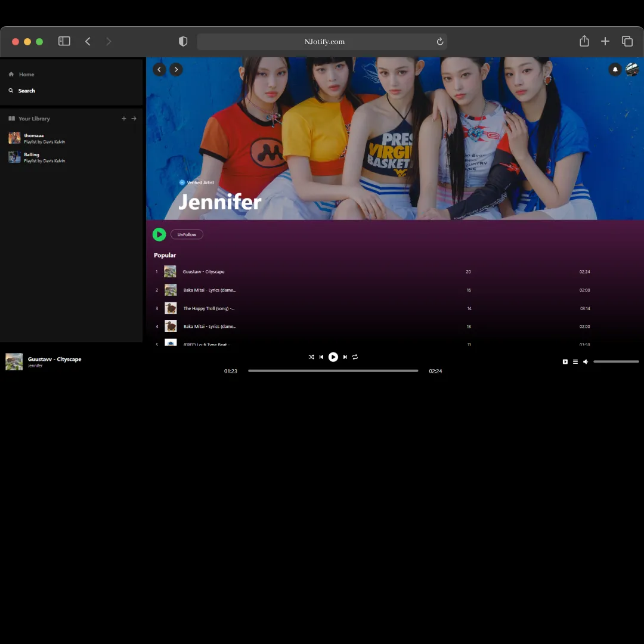Open the user profile avatar

632,69
